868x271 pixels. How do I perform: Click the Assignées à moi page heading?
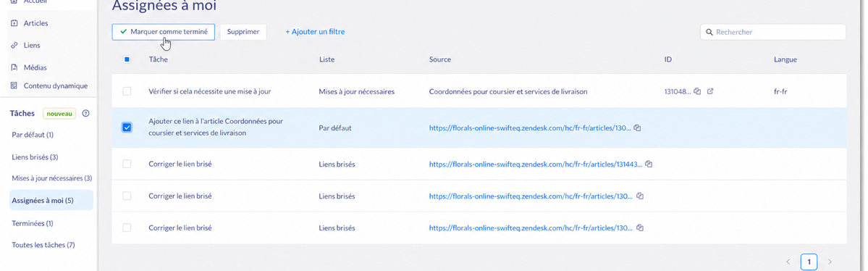pos(164,6)
